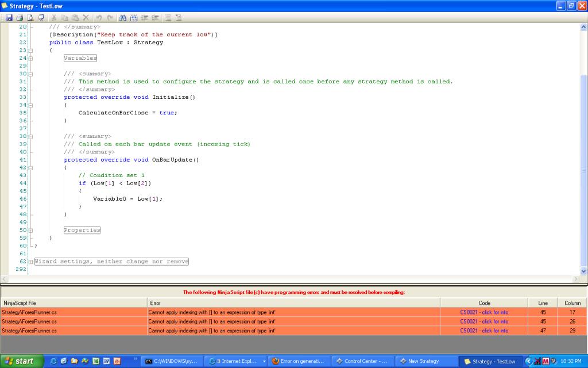Image resolution: width=588 pixels, height=368 pixels.
Task: Redo the last undone edit
Action: [110, 18]
